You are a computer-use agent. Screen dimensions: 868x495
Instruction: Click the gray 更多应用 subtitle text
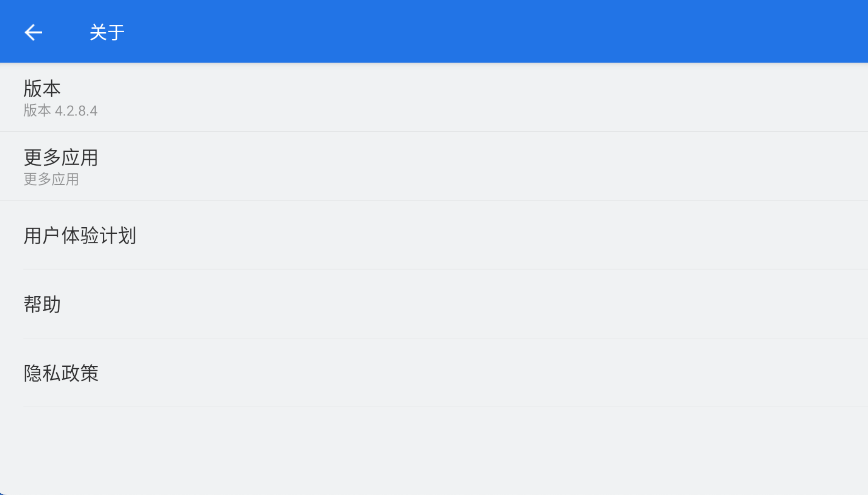pyautogui.click(x=51, y=179)
